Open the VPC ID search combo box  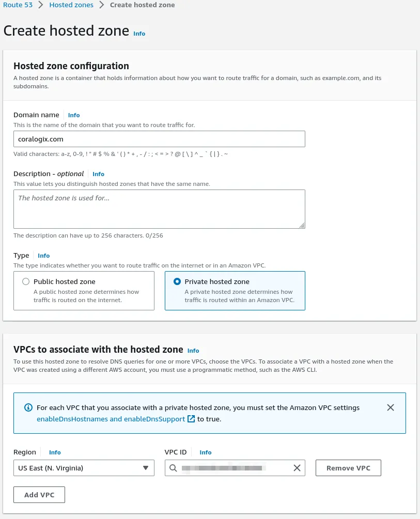click(x=232, y=468)
